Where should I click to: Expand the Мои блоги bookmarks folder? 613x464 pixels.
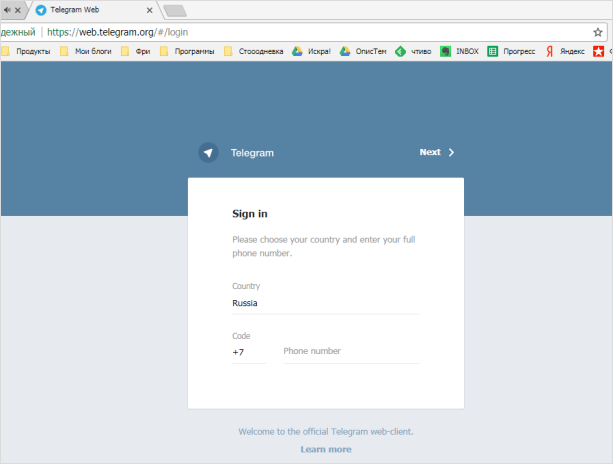point(86,51)
